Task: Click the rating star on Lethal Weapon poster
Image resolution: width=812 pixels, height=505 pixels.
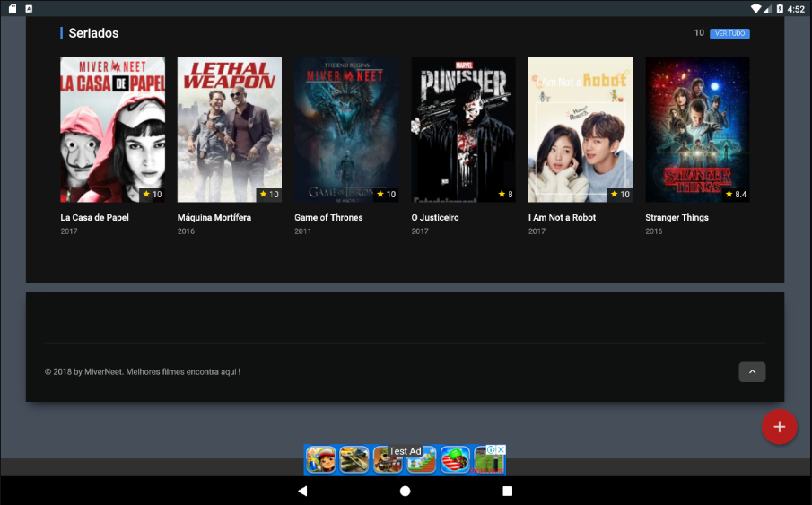Action: point(264,195)
